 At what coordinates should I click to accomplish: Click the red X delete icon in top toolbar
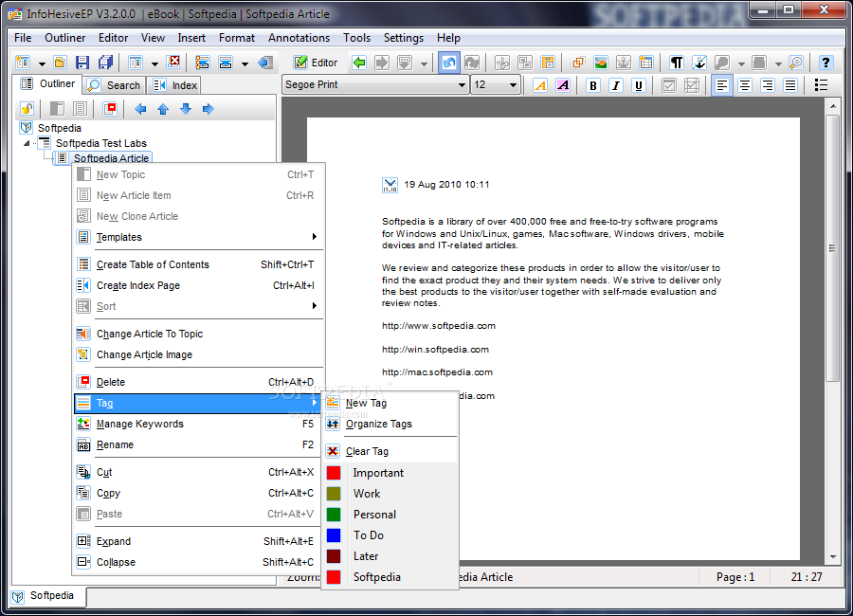click(173, 62)
